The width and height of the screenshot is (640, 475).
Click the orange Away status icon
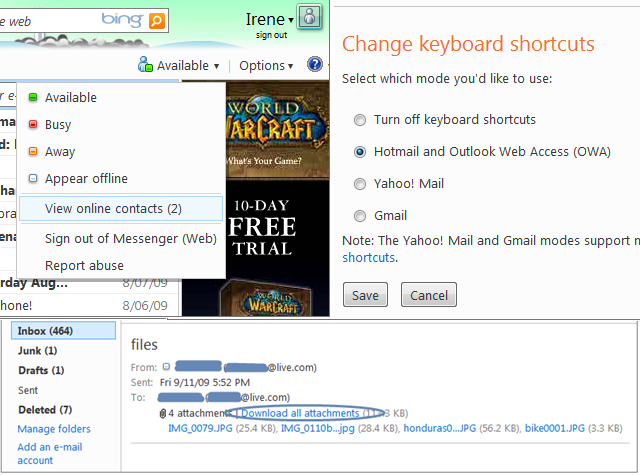click(x=33, y=151)
